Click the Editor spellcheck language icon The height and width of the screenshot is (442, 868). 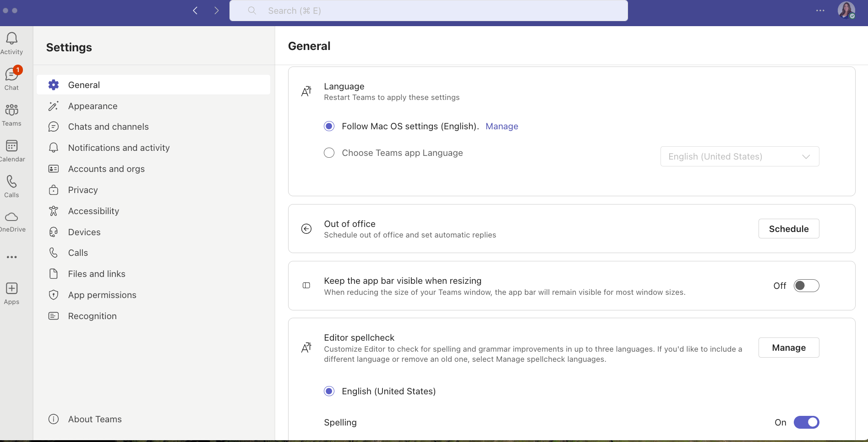[x=306, y=348]
